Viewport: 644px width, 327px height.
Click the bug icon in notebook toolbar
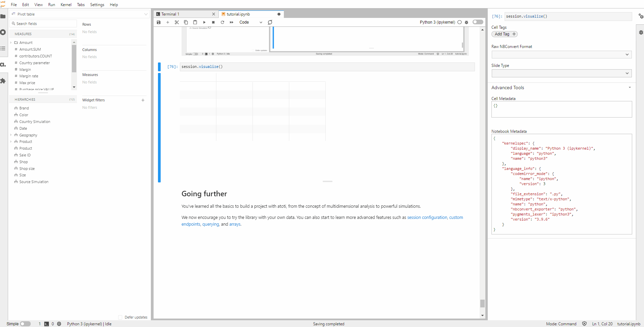point(466,22)
